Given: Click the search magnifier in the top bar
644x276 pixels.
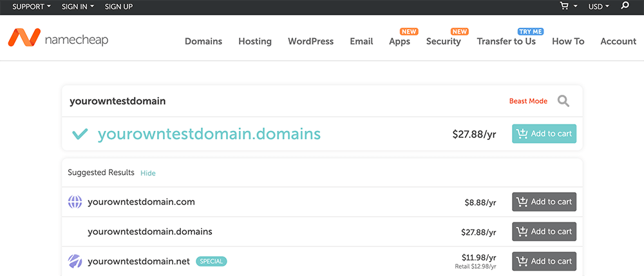Looking at the screenshot, I should [x=625, y=6].
